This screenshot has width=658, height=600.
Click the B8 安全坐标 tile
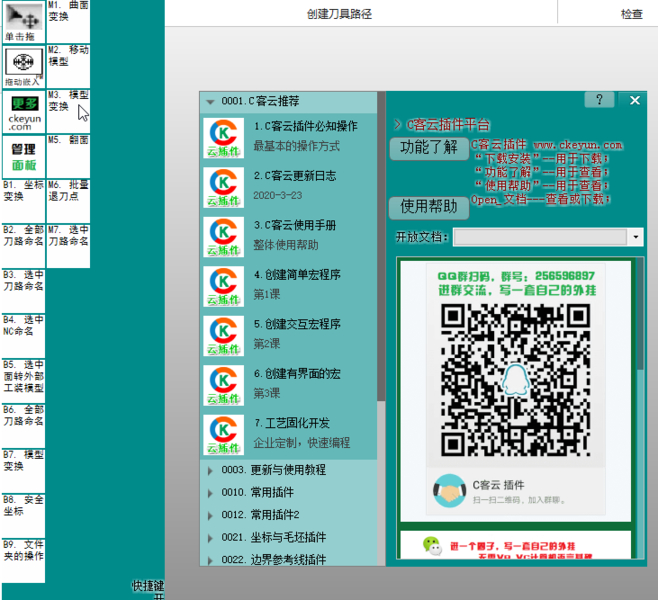point(24,516)
